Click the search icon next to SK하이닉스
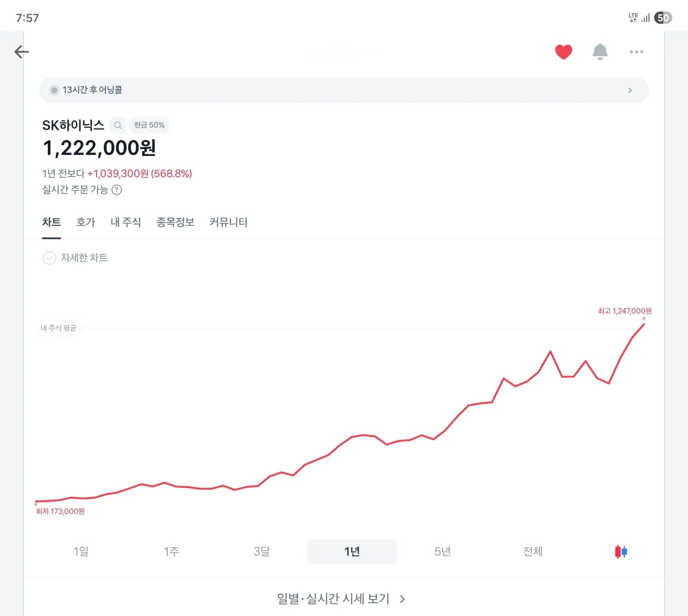688x616 pixels. [118, 125]
